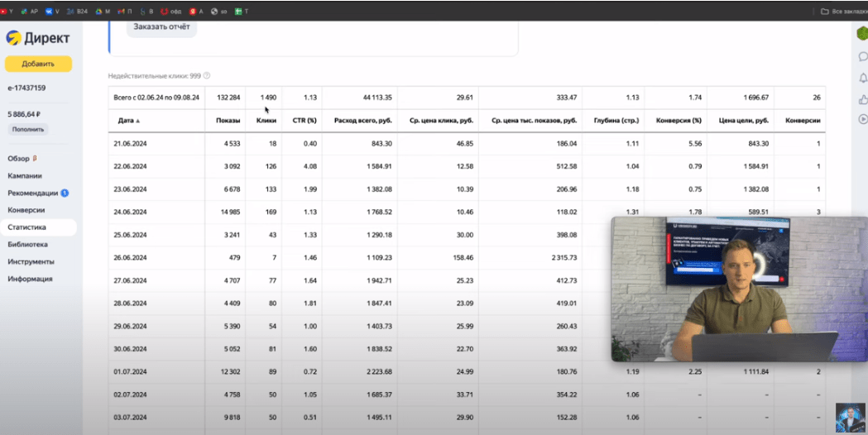Image resolution: width=868 pixels, height=435 pixels.
Task: Sort table by Дата column header
Action: tap(129, 121)
